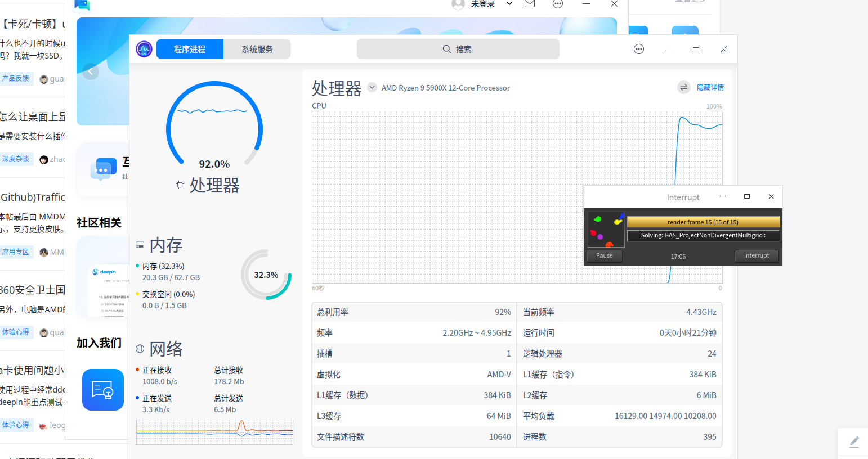Click the L3缓存 value 64 MiB
The image size is (868, 459).
(x=499, y=416)
